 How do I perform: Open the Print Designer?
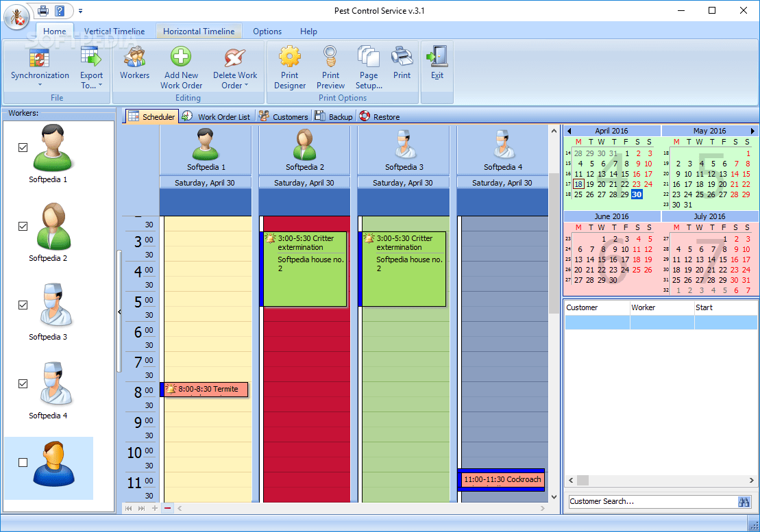point(290,68)
